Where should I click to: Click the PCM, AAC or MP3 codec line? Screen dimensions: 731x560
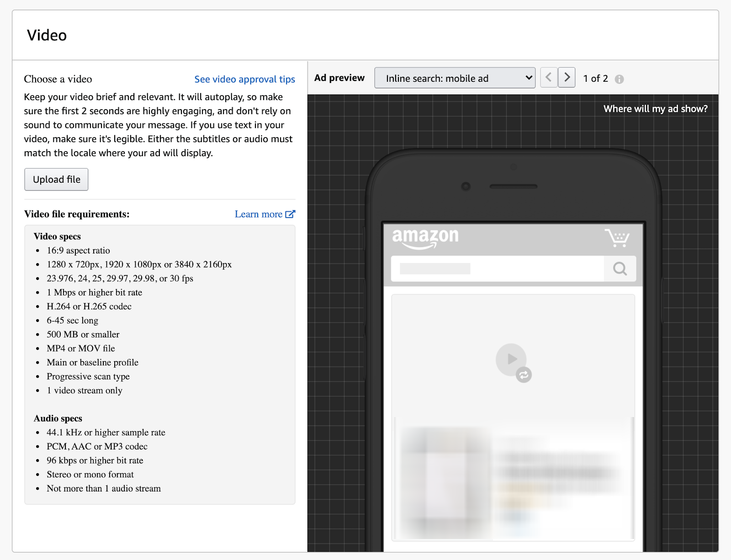coord(97,446)
